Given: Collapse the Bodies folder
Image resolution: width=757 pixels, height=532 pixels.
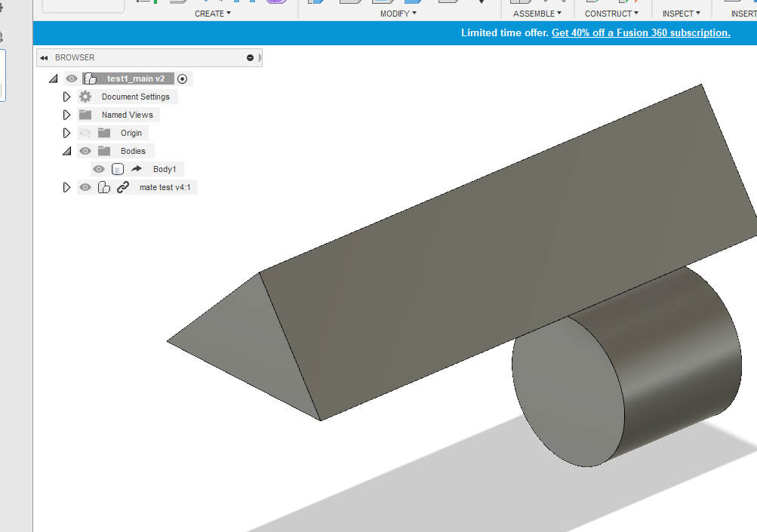Looking at the screenshot, I should coord(66,151).
